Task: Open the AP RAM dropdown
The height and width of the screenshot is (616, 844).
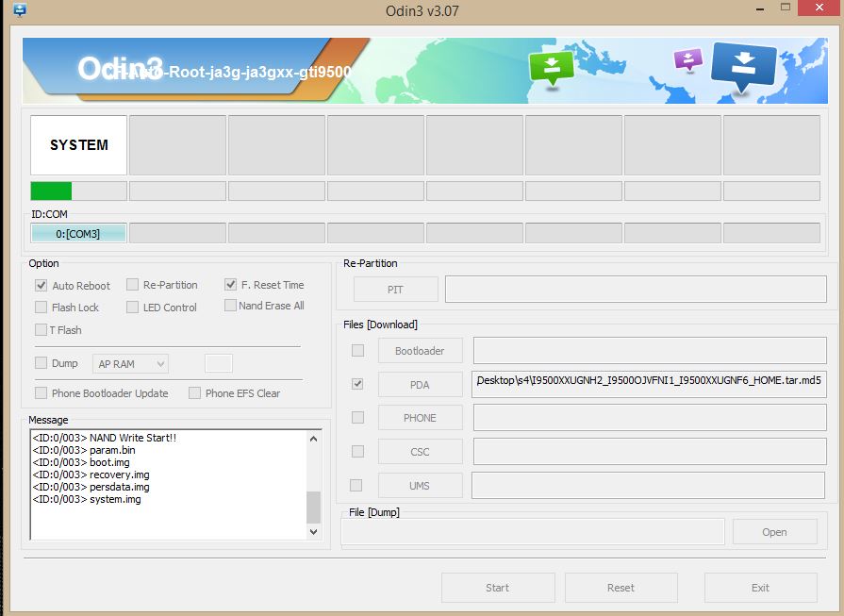Action: (x=130, y=364)
